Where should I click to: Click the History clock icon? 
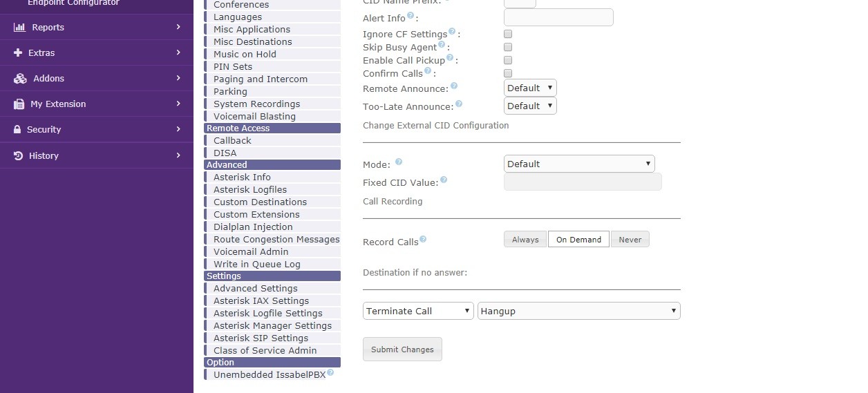pyautogui.click(x=19, y=155)
